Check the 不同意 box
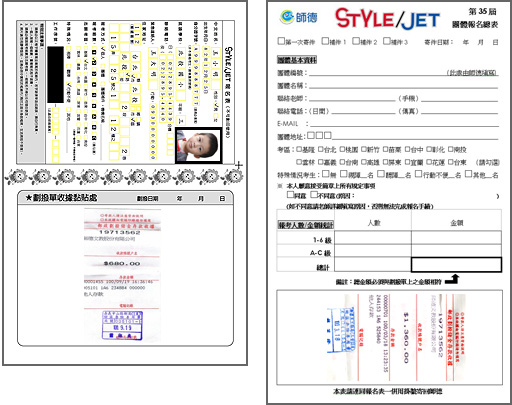This screenshot has width=512, height=405. click(x=314, y=194)
